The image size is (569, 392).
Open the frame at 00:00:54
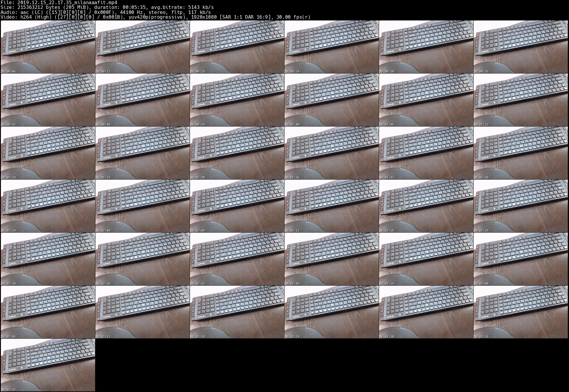(237, 100)
